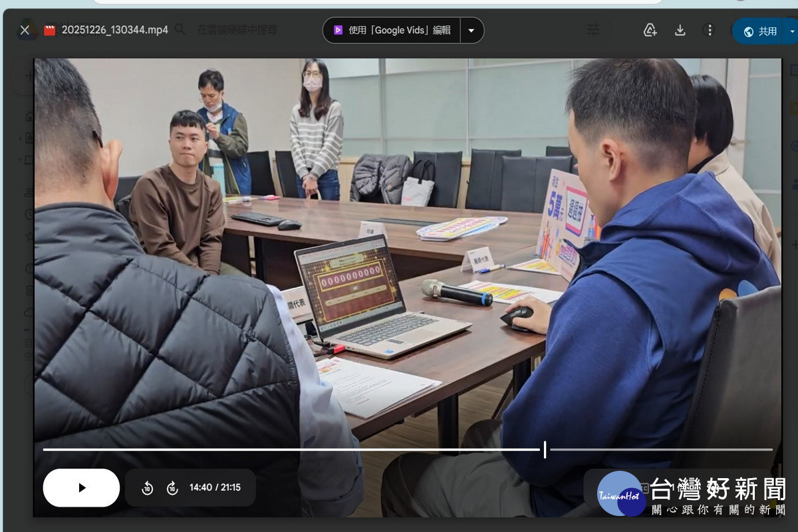
Task: Expand the share button dropdown arrow
Action: (x=791, y=31)
